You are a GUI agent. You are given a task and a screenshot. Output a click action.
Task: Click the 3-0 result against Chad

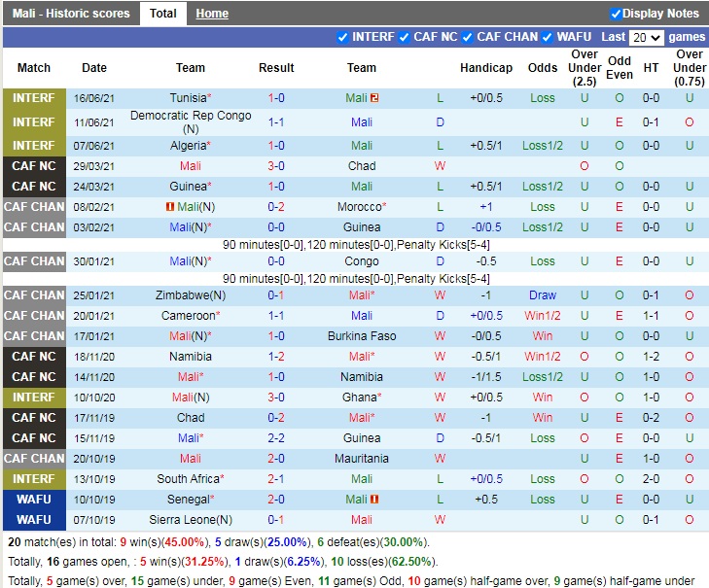[x=276, y=166]
